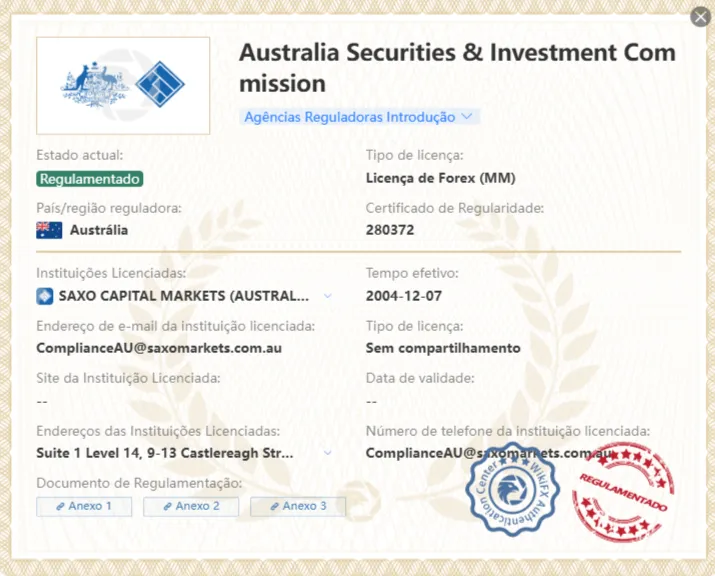Click the Austrália country name
Viewport: 715px width, 576px height.
(x=99, y=230)
